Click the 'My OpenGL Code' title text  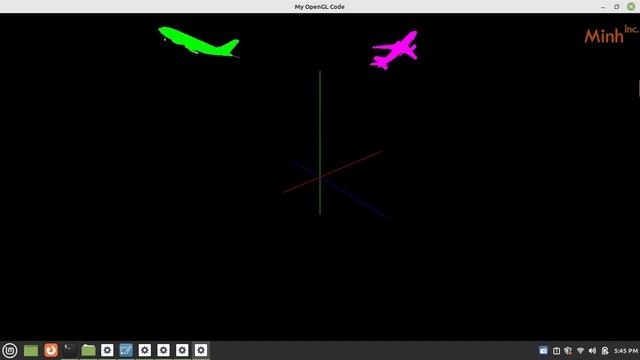[x=320, y=7]
